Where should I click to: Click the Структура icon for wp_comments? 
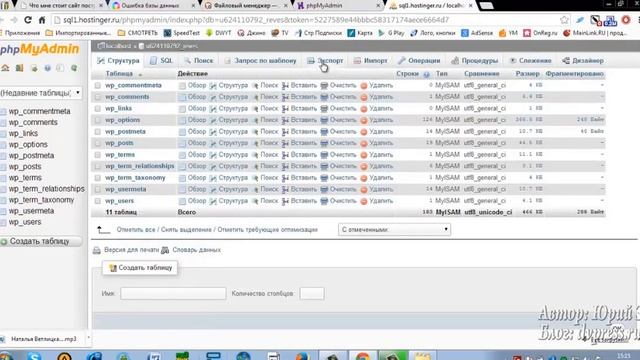[213, 97]
